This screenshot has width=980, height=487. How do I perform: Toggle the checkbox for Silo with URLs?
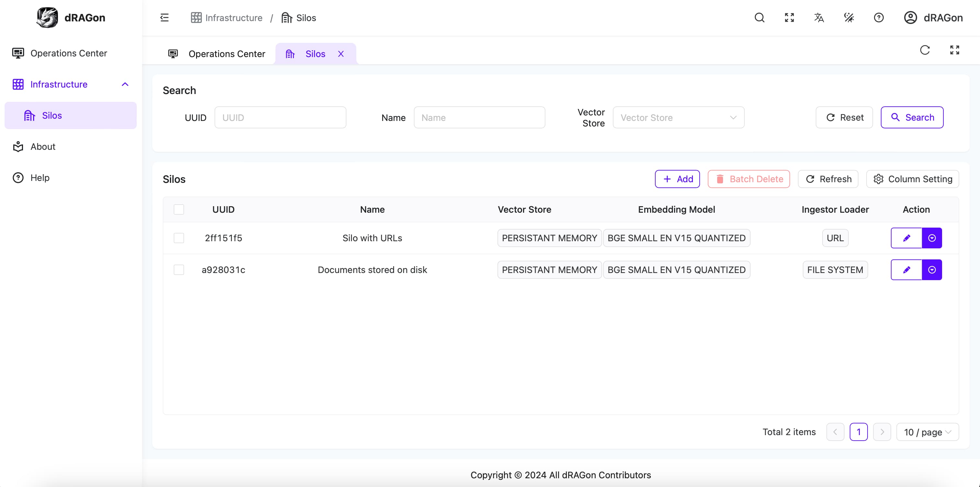pyautogui.click(x=179, y=238)
